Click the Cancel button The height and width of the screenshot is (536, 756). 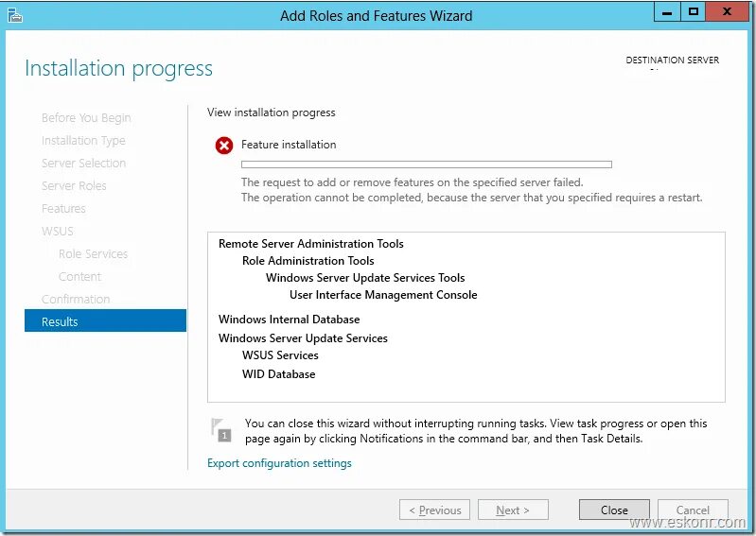[693, 510]
